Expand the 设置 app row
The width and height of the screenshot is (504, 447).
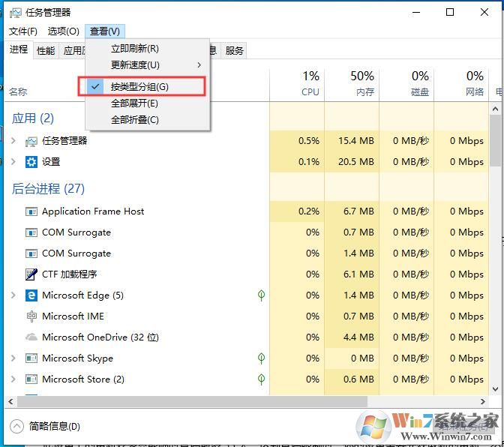(13, 162)
